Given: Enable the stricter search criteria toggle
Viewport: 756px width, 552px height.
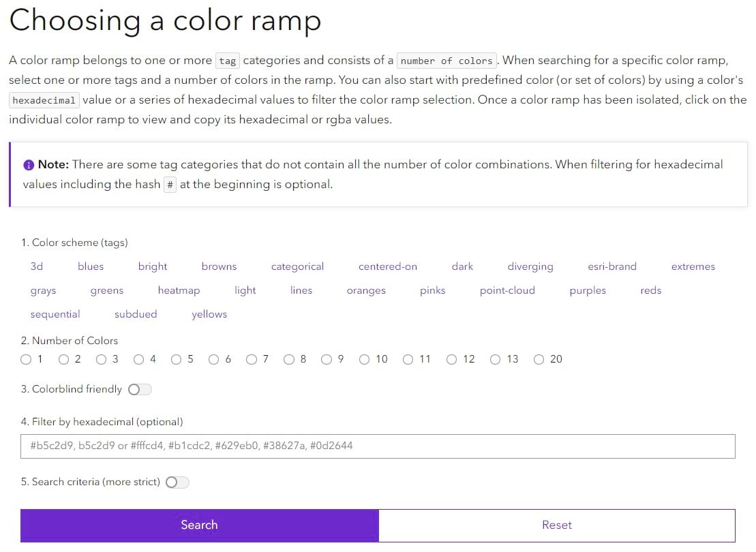Looking at the screenshot, I should tap(177, 482).
